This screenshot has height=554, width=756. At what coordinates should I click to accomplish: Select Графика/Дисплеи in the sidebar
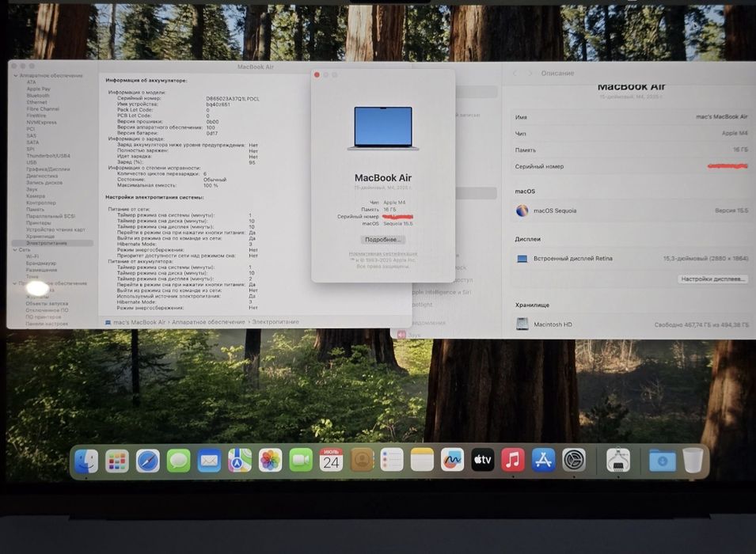48,169
